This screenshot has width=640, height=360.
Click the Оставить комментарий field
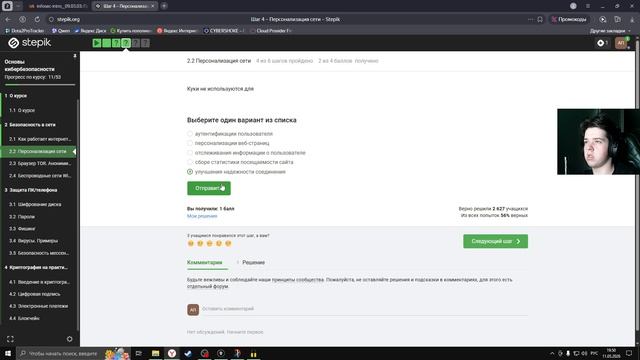pos(364,309)
